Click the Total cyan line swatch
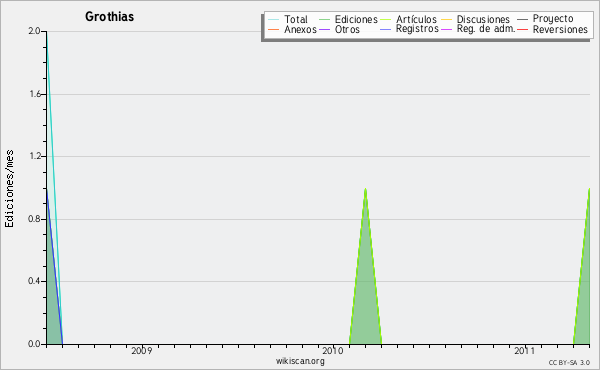This screenshot has height=370, width=600. (274, 19)
